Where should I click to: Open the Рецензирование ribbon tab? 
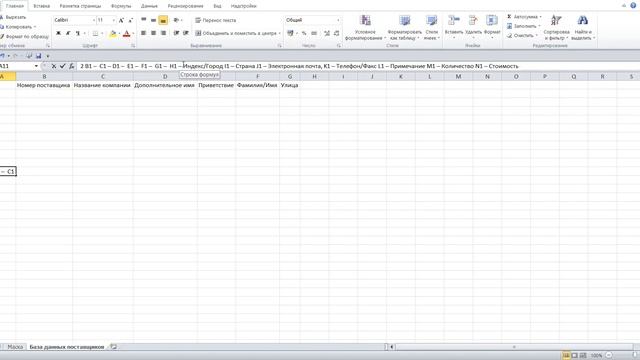click(185, 6)
